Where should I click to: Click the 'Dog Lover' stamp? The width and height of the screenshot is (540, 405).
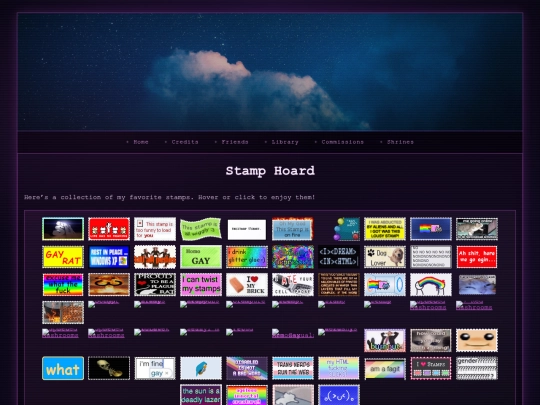(x=385, y=257)
